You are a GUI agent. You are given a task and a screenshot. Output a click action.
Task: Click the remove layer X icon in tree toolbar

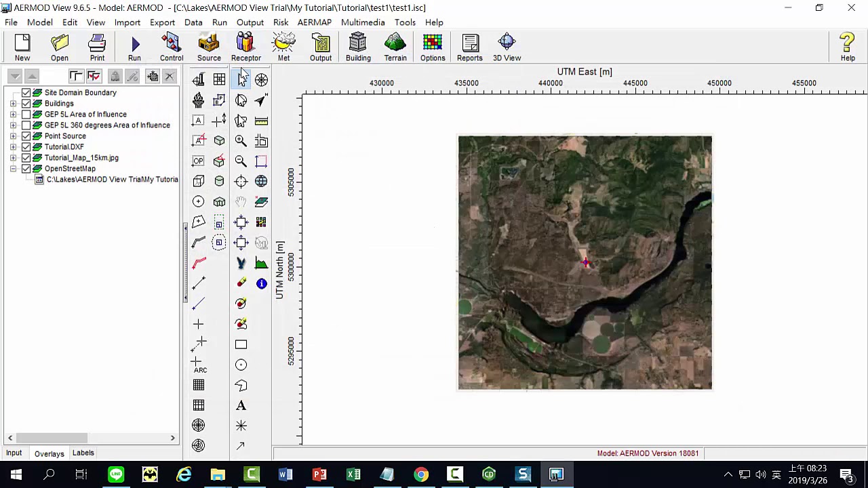pyautogui.click(x=170, y=77)
